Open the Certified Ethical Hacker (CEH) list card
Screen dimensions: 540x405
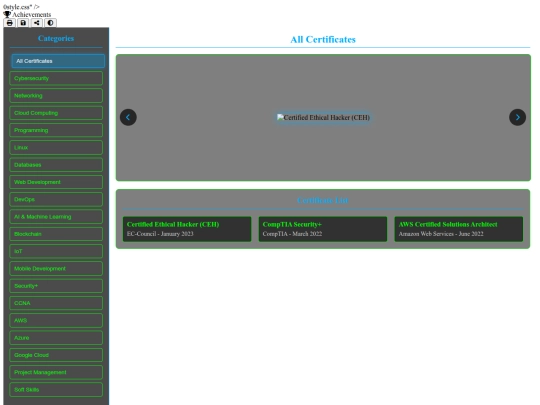pyautogui.click(x=187, y=229)
